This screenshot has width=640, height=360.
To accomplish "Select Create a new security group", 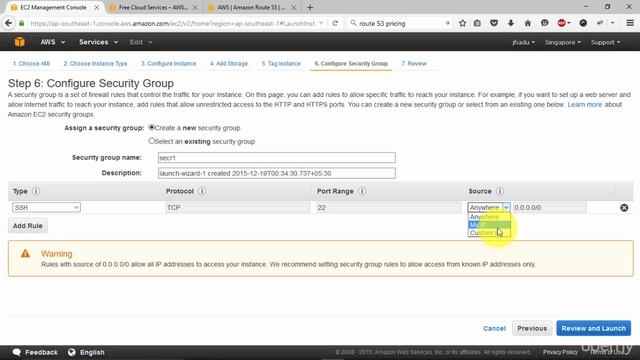I will 152,127.
